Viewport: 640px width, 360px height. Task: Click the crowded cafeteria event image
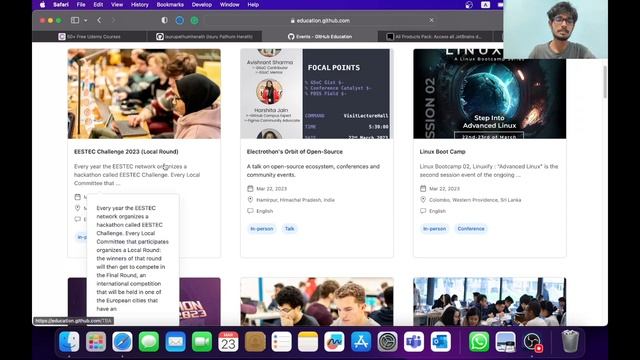tap(489, 302)
